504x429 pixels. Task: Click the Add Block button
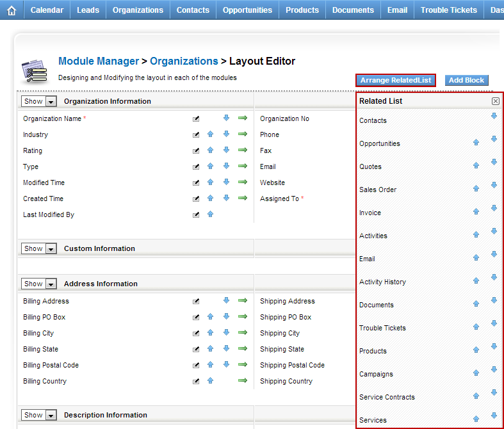pos(466,80)
